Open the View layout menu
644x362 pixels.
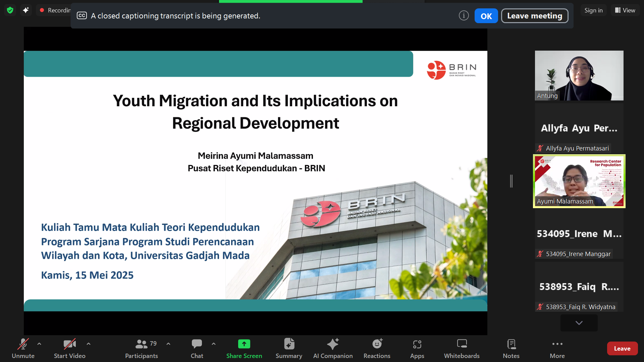tap(625, 10)
